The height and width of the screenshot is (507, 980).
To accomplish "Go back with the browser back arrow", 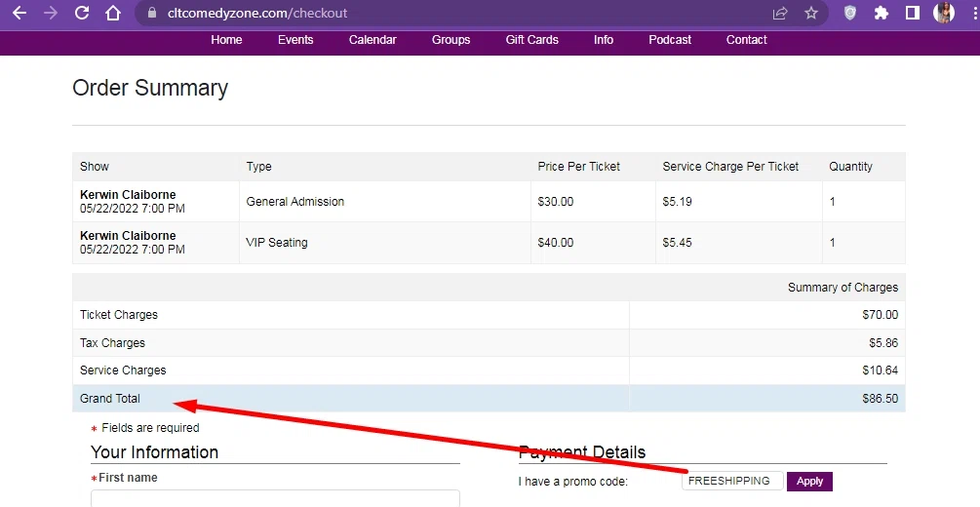I will tap(20, 13).
